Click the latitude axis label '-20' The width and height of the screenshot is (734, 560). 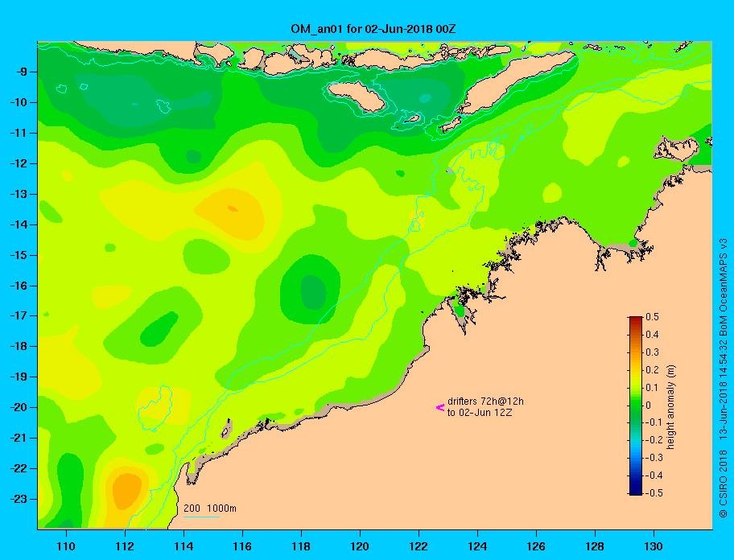[x=18, y=407]
